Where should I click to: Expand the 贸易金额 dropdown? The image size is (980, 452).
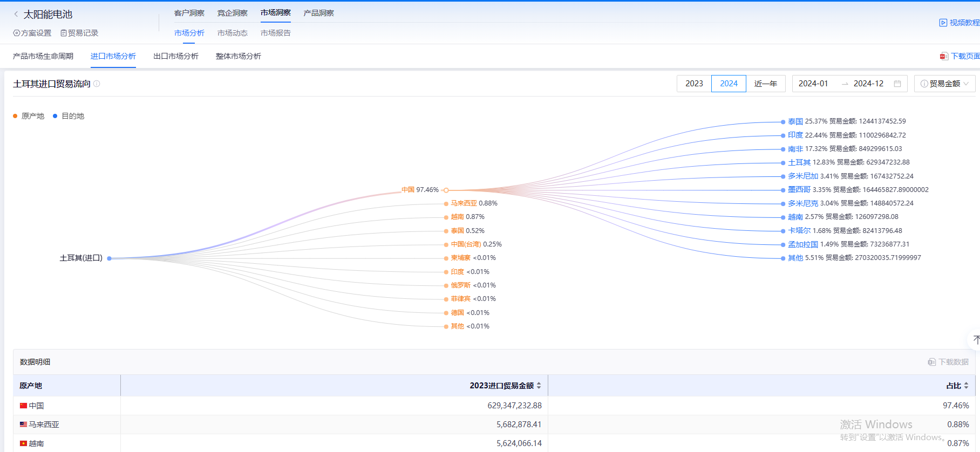click(944, 84)
